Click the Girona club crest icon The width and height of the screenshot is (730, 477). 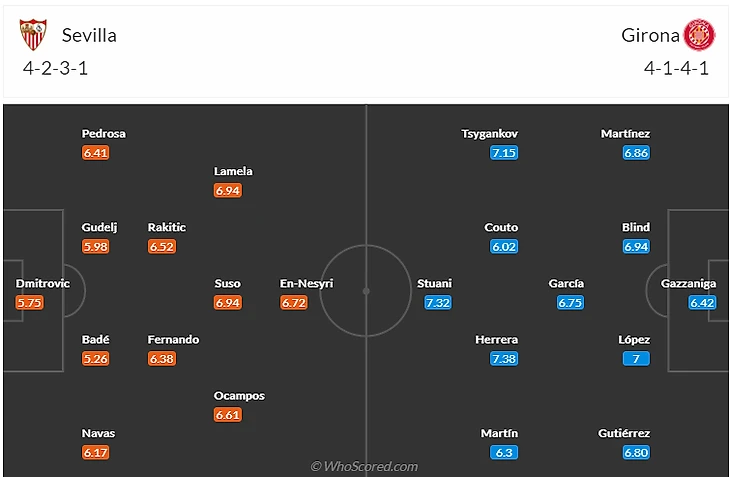pos(699,34)
